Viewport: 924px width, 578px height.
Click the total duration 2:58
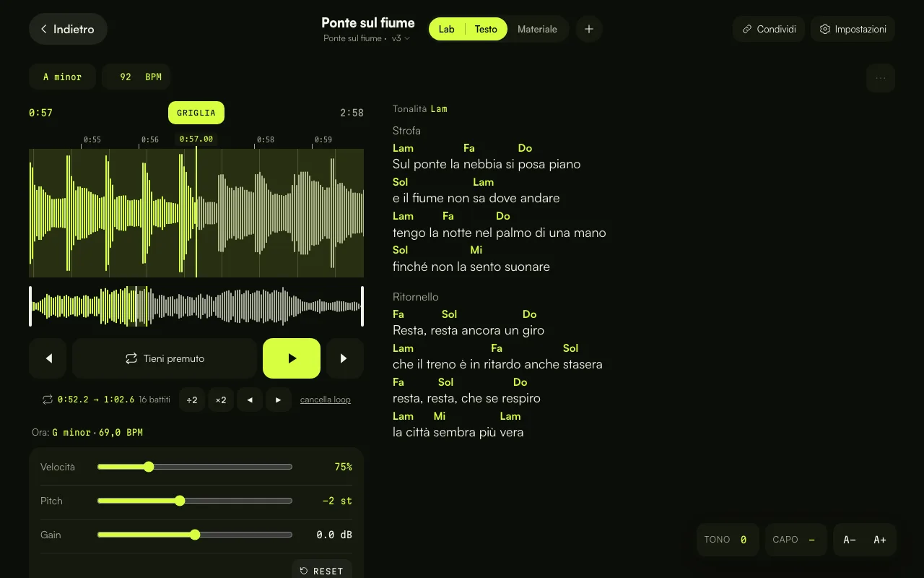click(352, 113)
